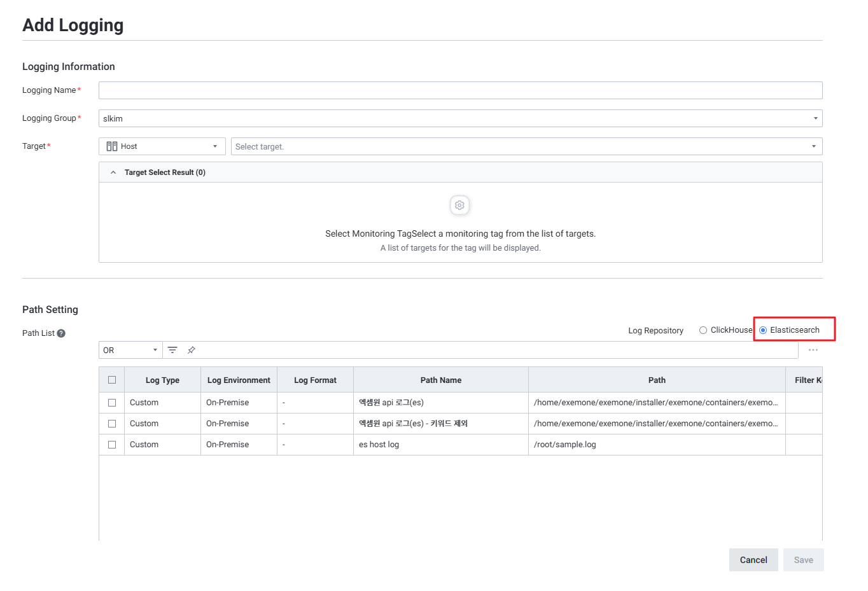Collapse the Target Select Result panel

[x=113, y=172]
